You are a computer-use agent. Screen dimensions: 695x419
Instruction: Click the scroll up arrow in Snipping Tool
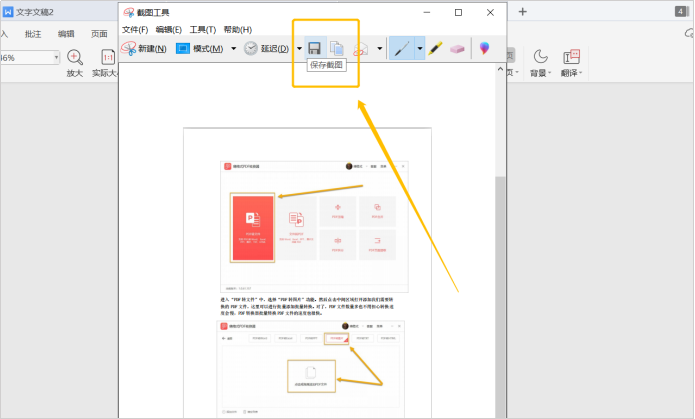pos(500,69)
